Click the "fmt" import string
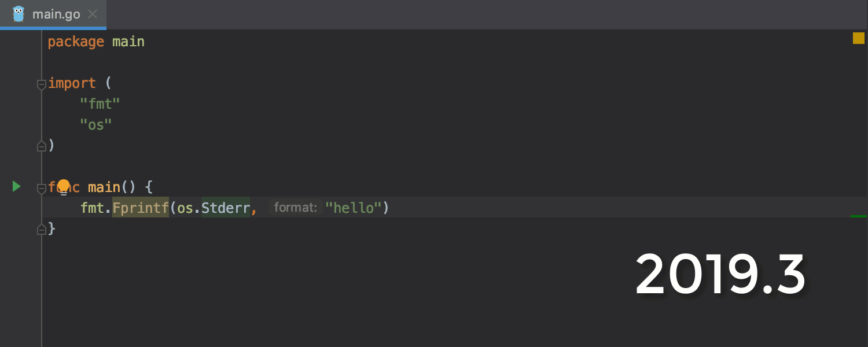 click(x=100, y=104)
